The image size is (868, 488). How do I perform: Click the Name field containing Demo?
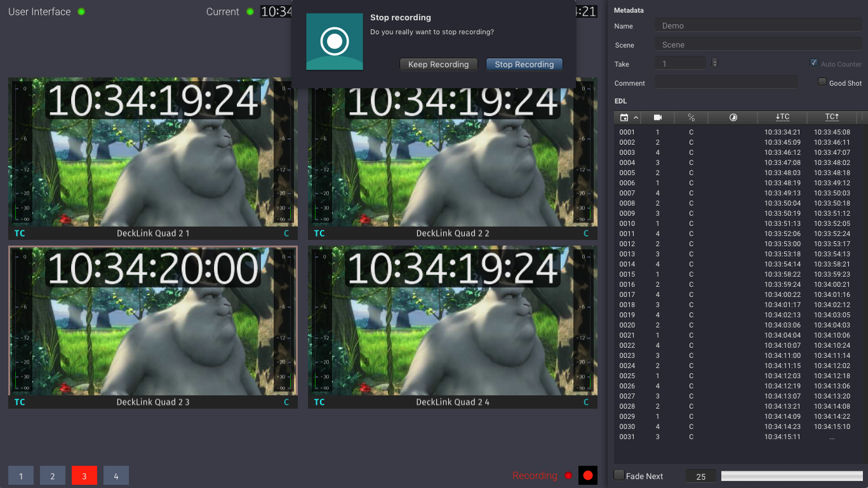click(758, 26)
